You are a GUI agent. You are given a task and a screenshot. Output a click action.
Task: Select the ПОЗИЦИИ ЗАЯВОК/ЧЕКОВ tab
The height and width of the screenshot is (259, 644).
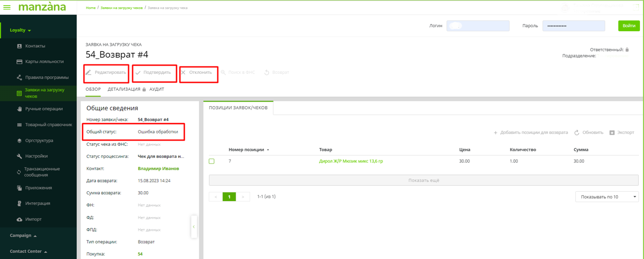coord(238,108)
